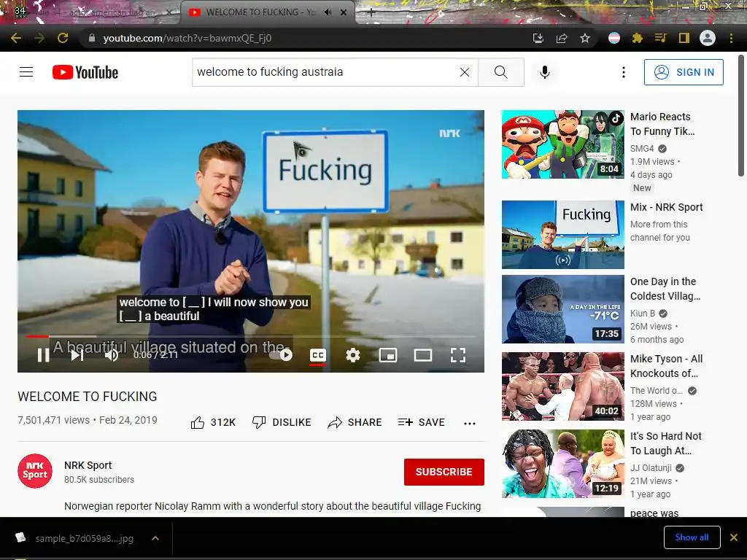
Task: Click the JJ Olatunji channel name
Action: coord(651,467)
